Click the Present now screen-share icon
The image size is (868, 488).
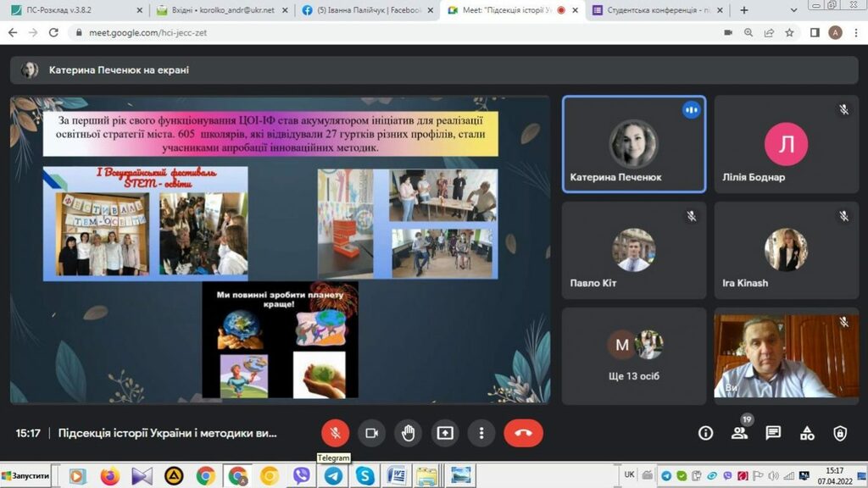point(445,433)
